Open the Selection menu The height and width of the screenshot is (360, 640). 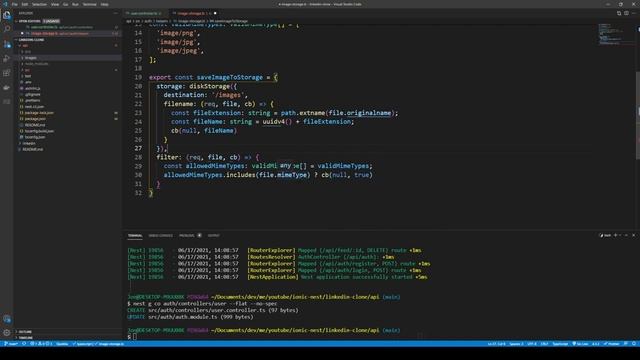(x=39, y=4)
